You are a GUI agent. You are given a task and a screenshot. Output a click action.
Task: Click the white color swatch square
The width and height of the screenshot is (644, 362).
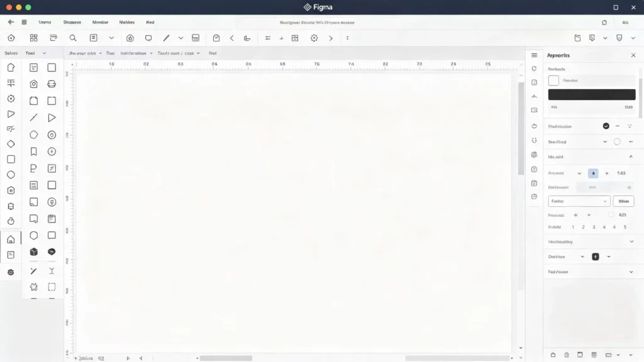pos(553,80)
